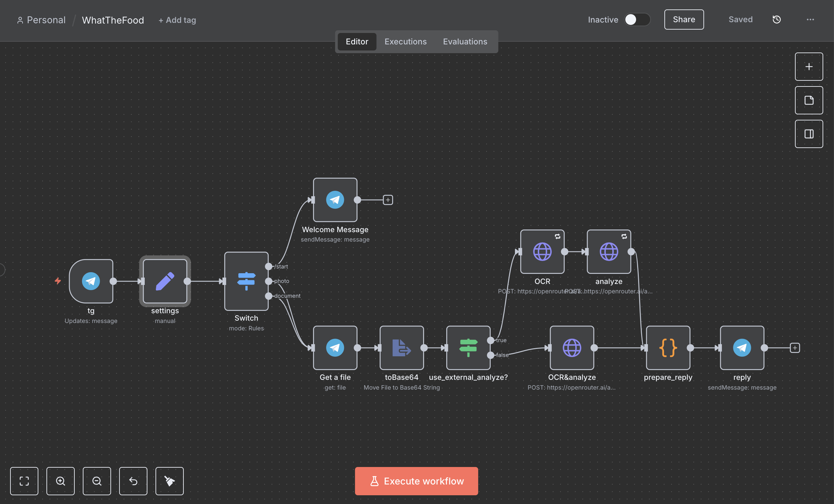Open the three-dot more options menu

(x=810, y=20)
